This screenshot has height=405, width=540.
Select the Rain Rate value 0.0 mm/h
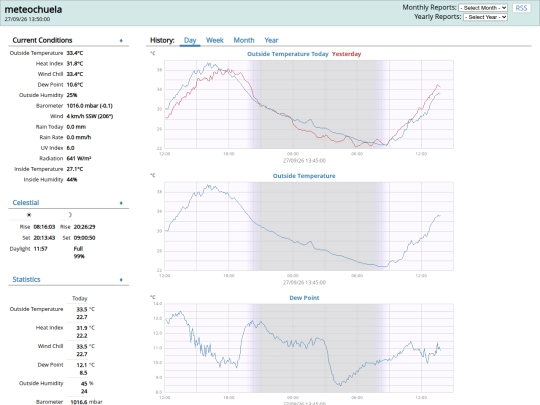[x=79, y=137]
